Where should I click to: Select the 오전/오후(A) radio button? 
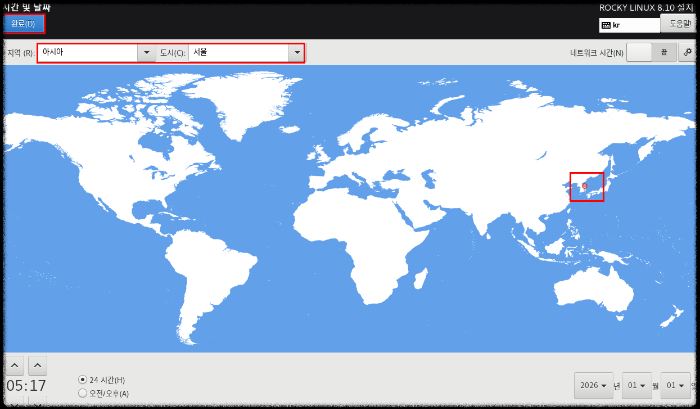point(82,393)
